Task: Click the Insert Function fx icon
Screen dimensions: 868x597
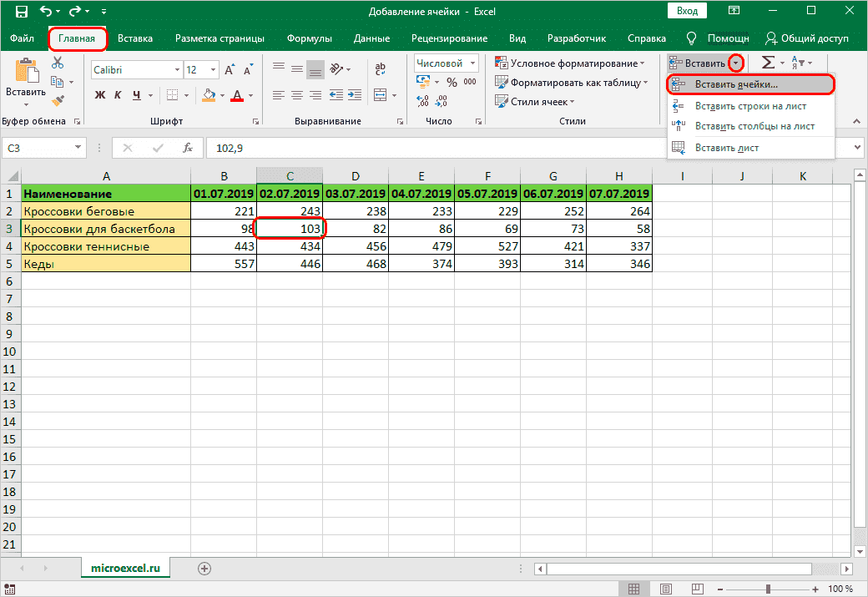Action: pos(188,148)
